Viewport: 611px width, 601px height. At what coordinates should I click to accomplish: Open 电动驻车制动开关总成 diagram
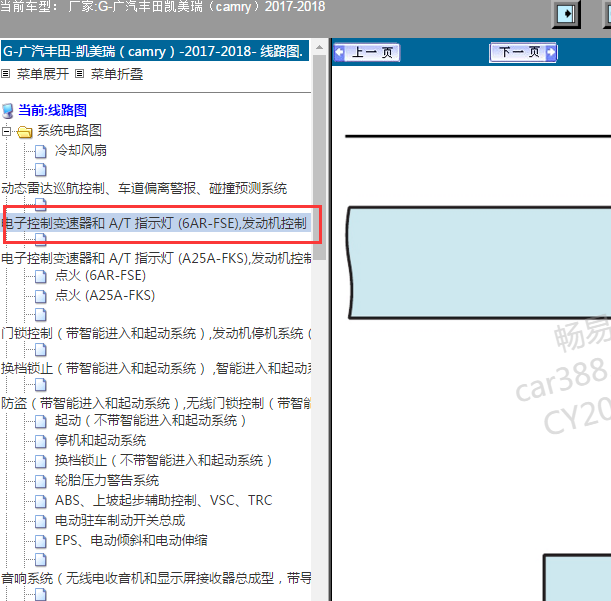coord(120,520)
